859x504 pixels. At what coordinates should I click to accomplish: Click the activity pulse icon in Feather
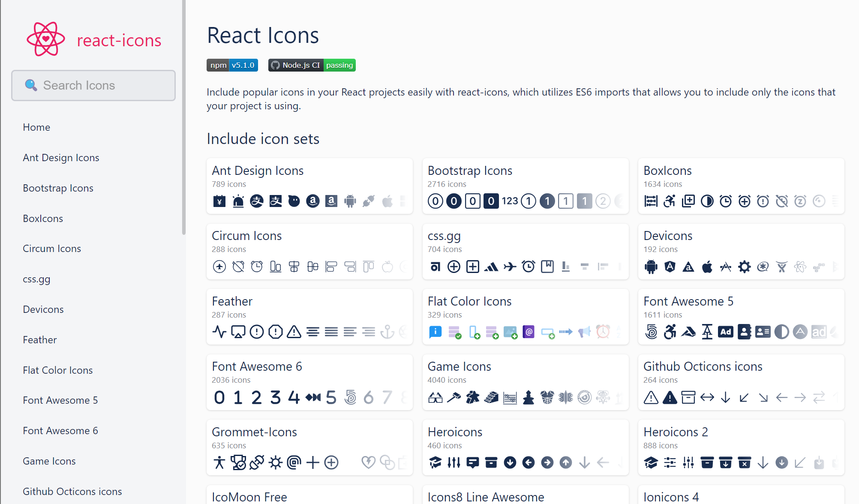point(219,332)
